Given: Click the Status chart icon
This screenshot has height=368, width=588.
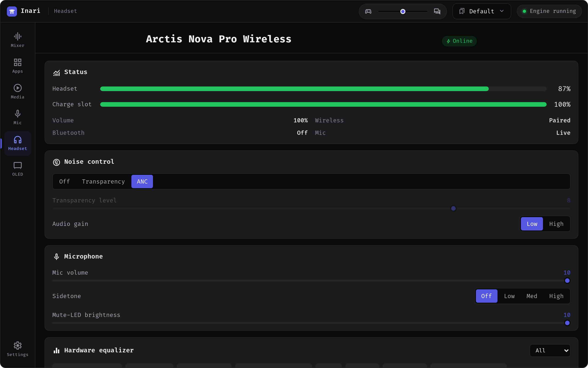Looking at the screenshot, I should pyautogui.click(x=56, y=72).
